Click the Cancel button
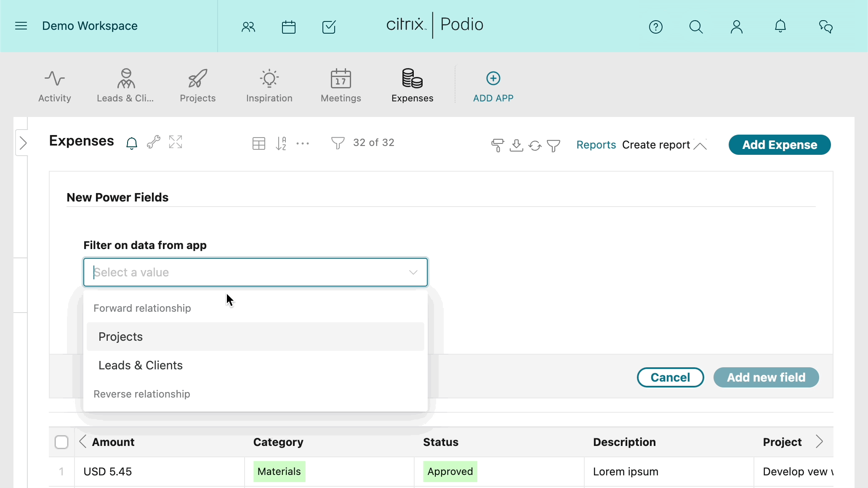Screen dimensions: 868x488 tap(670, 377)
